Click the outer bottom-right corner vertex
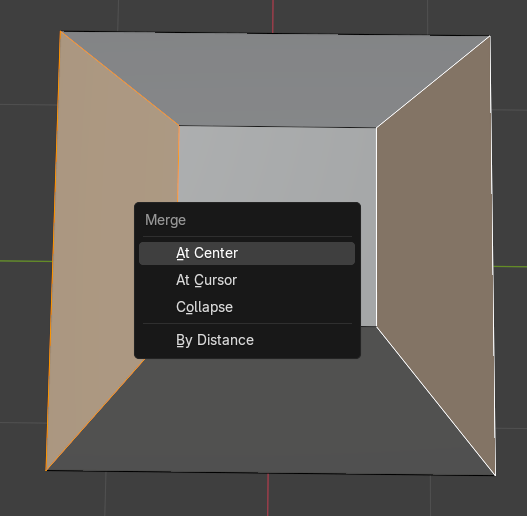527x516 pixels. (x=495, y=475)
